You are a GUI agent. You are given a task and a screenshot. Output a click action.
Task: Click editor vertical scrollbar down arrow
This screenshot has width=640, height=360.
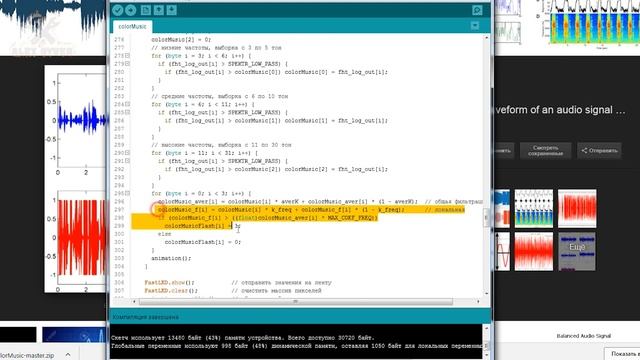[486, 293]
